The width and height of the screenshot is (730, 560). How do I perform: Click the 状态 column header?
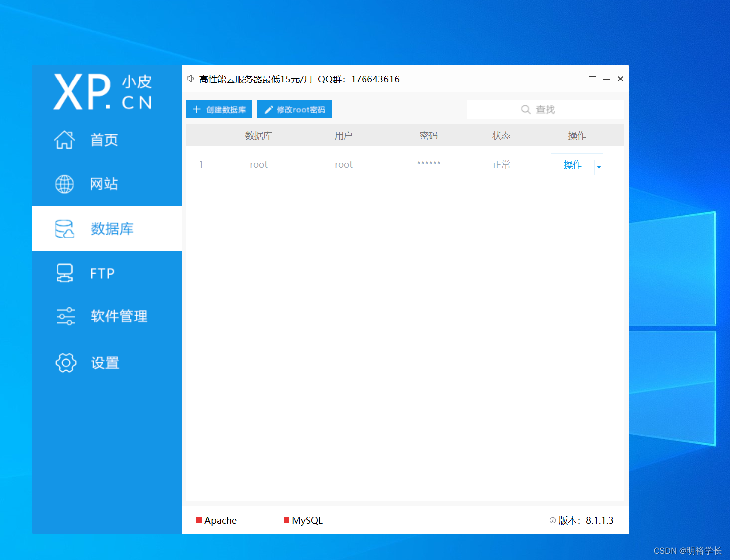[501, 135]
